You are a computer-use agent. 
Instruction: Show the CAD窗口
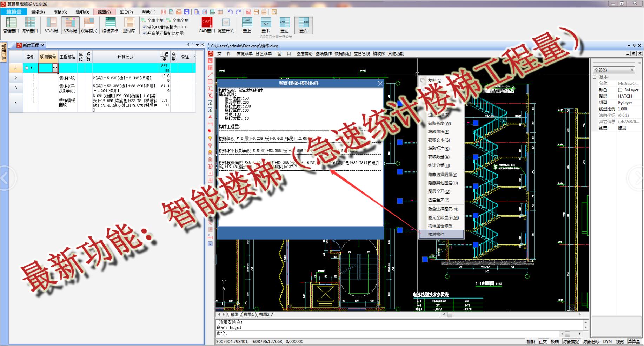point(206,25)
